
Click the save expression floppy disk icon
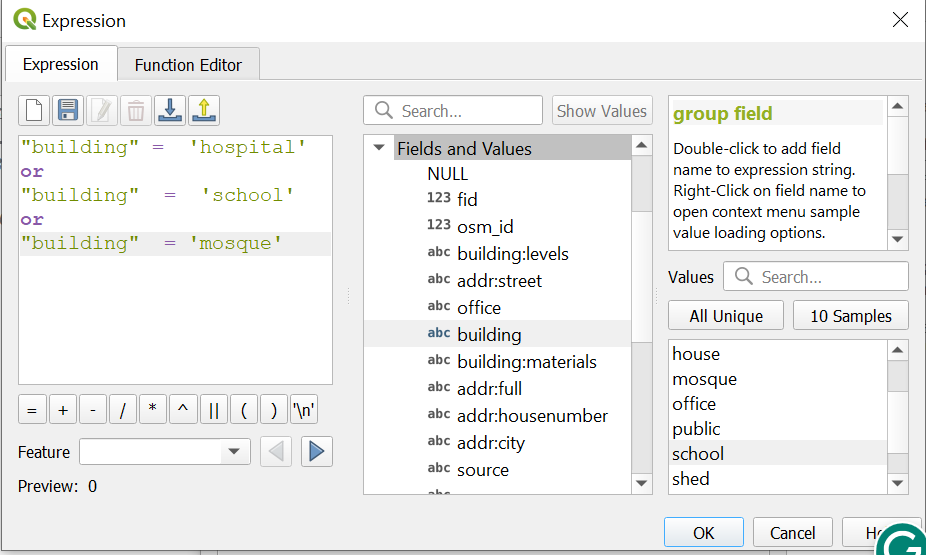68,110
